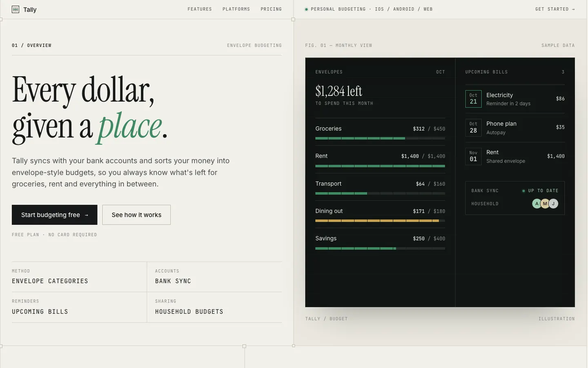Click the Transport envelope label
The height and width of the screenshot is (368, 588).
[x=328, y=184]
